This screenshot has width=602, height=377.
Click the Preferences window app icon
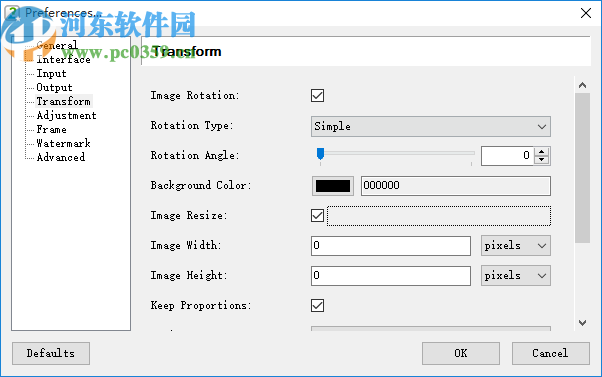[x=12, y=13]
